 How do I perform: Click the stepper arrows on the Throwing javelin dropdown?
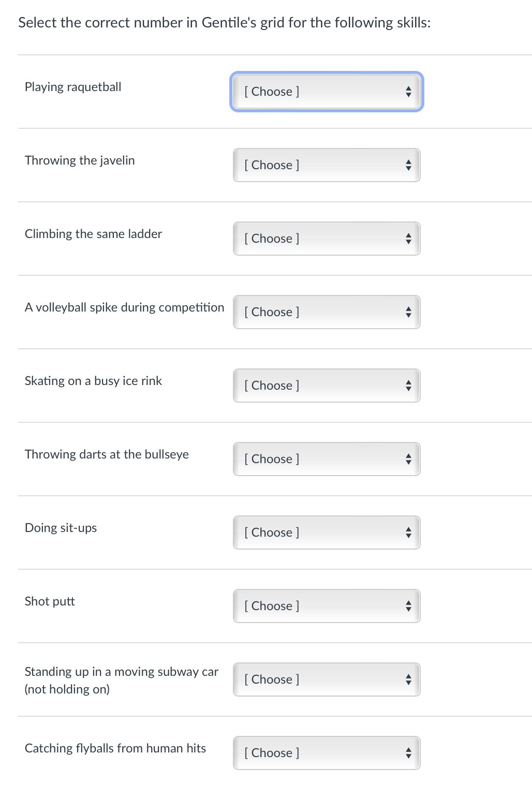(408, 165)
